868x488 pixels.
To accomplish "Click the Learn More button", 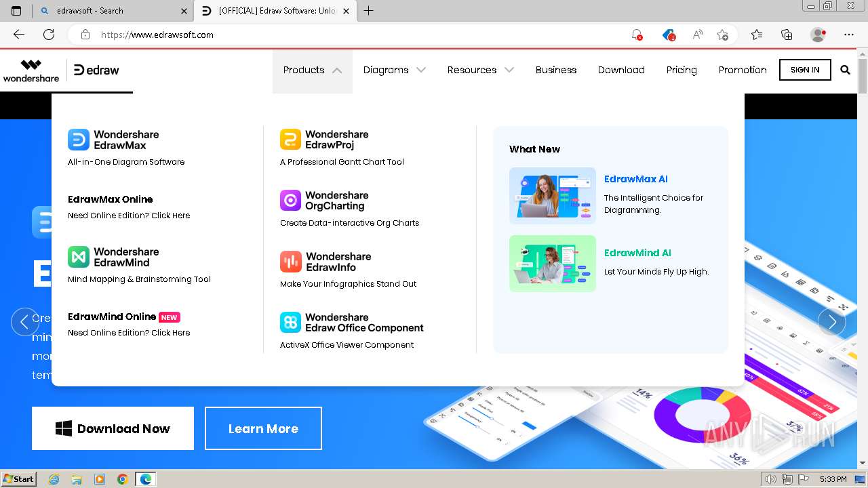I will point(263,428).
